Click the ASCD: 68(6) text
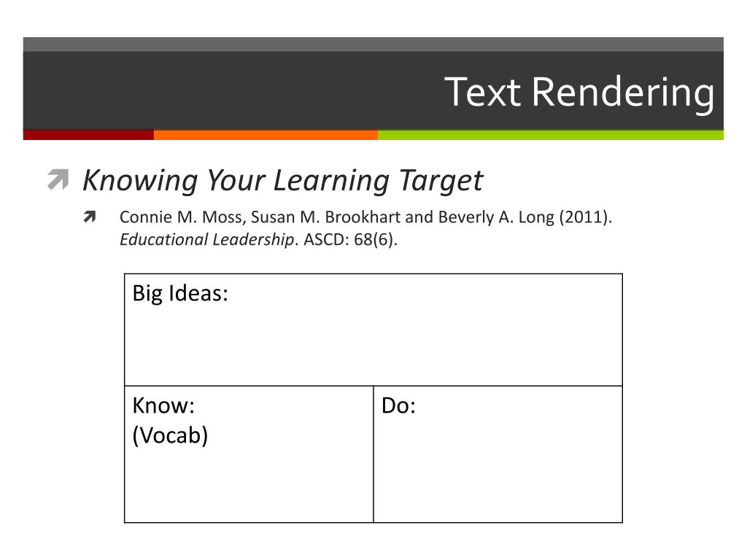Viewport: 747px width, 560px height. point(350,239)
